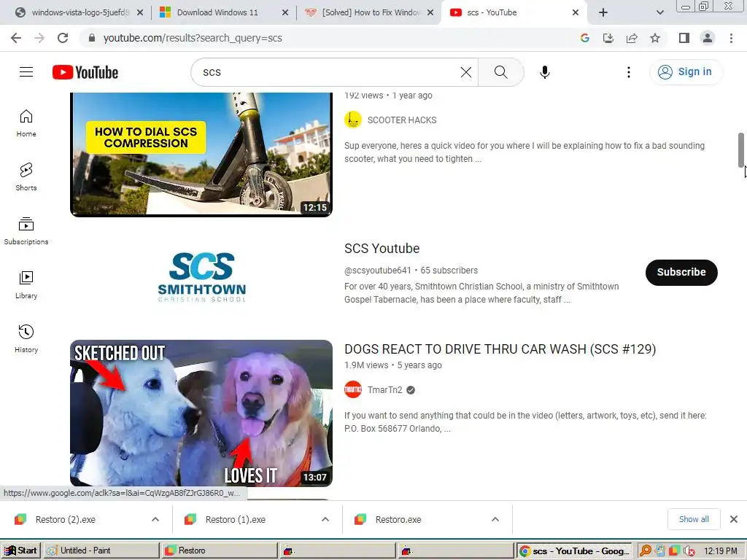
Task: Open a new browser tab
Action: pyautogui.click(x=603, y=12)
